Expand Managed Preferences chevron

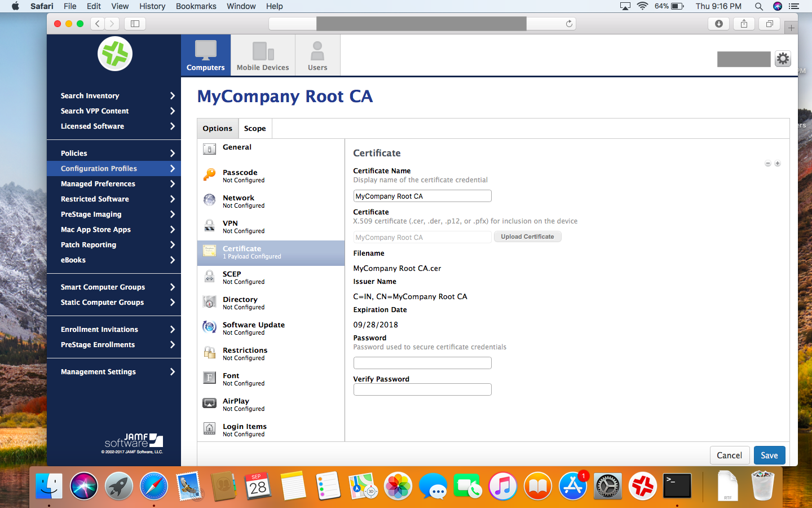coord(173,184)
